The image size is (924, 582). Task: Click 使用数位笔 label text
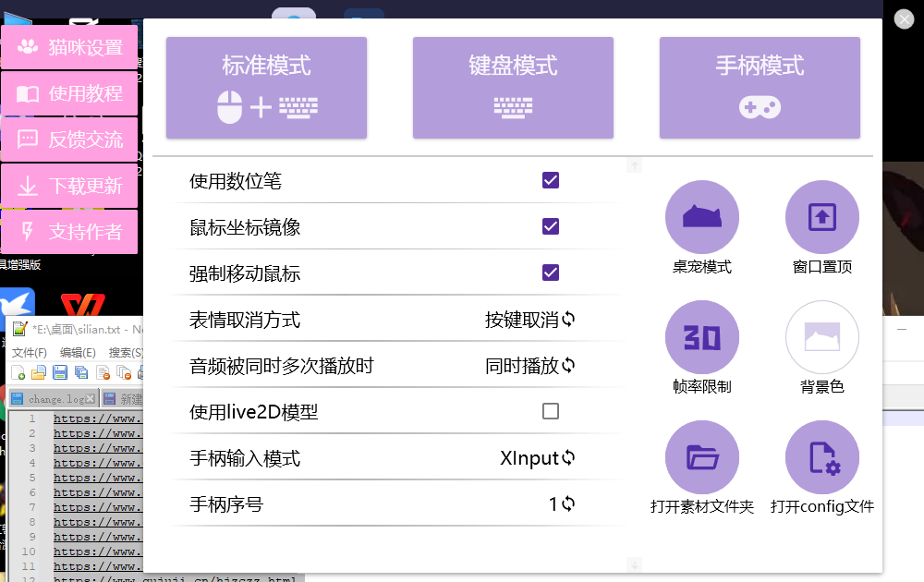point(235,181)
